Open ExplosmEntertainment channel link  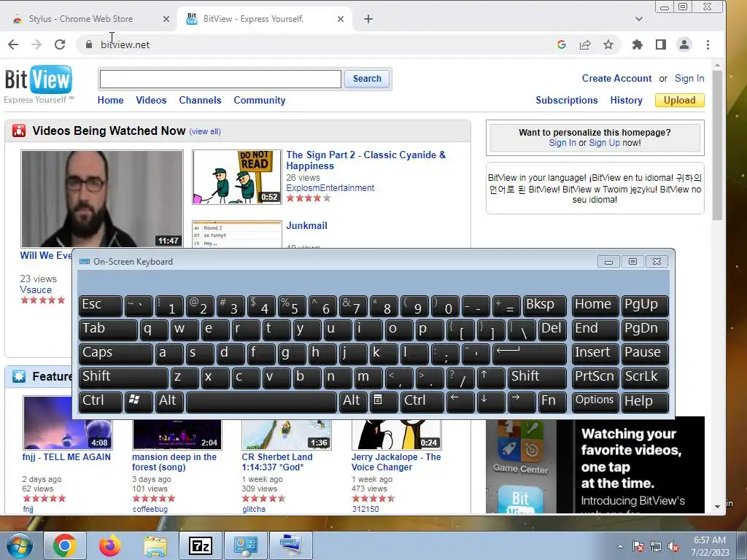[330, 188]
